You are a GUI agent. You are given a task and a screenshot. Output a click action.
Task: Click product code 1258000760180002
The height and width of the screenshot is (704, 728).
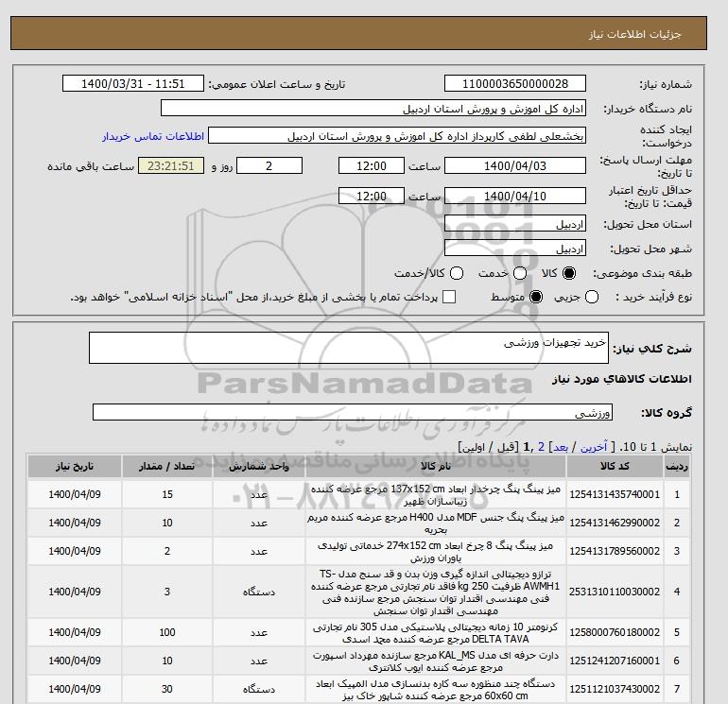coord(615,632)
